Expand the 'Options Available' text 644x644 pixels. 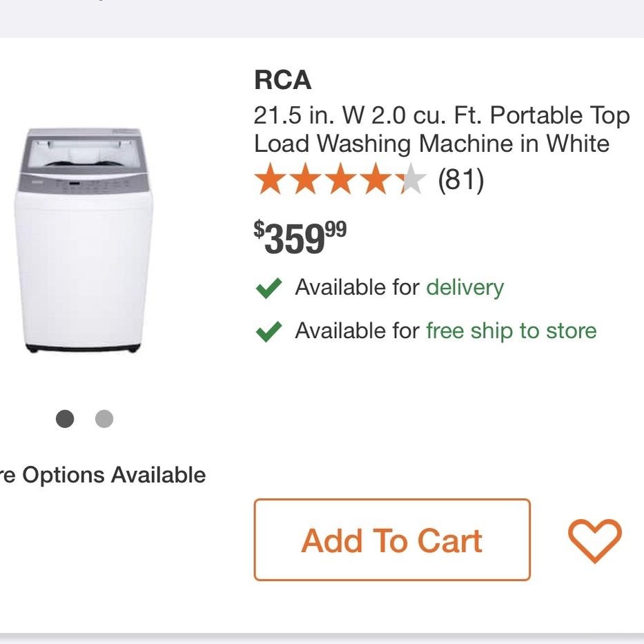(x=103, y=475)
